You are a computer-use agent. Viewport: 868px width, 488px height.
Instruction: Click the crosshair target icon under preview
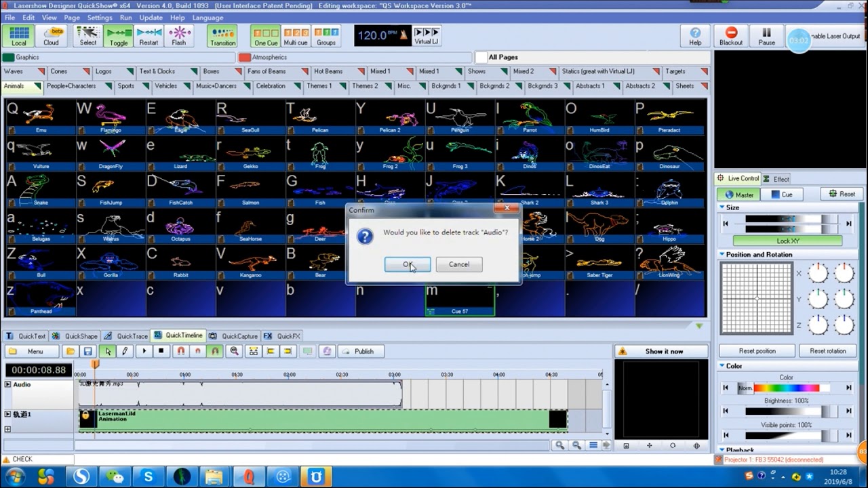pyautogui.click(x=696, y=445)
